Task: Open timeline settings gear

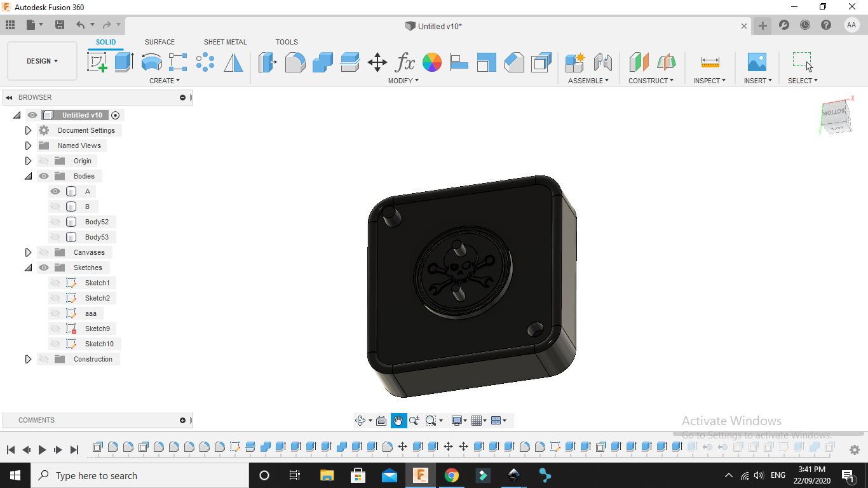Action: click(855, 449)
